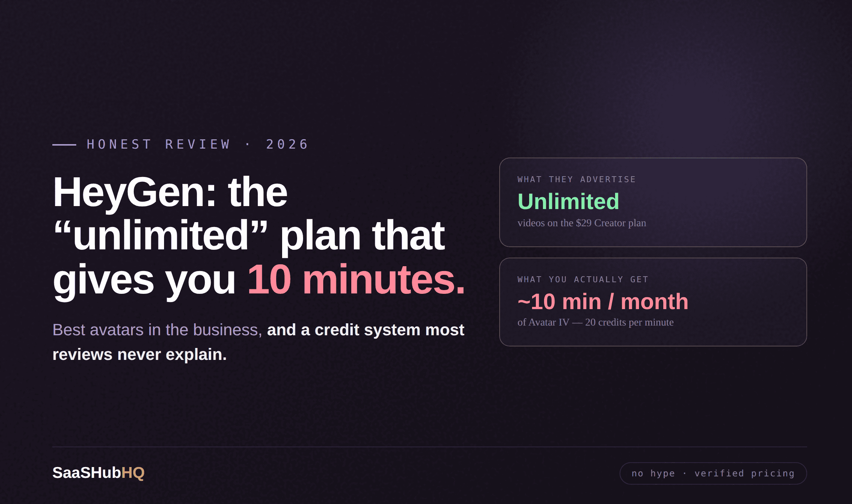This screenshot has height=504, width=852.
Task: Click the pink "~10 min / month" text
Action: [x=603, y=302]
